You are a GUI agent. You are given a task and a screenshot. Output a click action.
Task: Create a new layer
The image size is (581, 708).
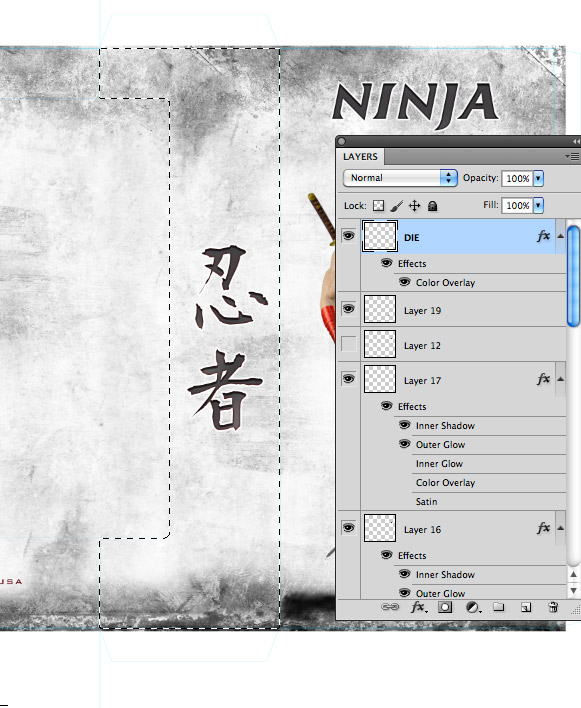[x=526, y=607]
